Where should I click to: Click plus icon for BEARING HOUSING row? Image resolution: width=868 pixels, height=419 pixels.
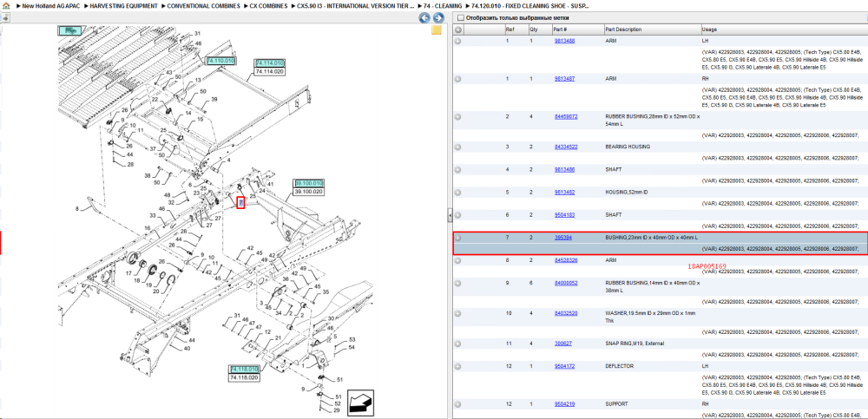pyautogui.click(x=458, y=147)
